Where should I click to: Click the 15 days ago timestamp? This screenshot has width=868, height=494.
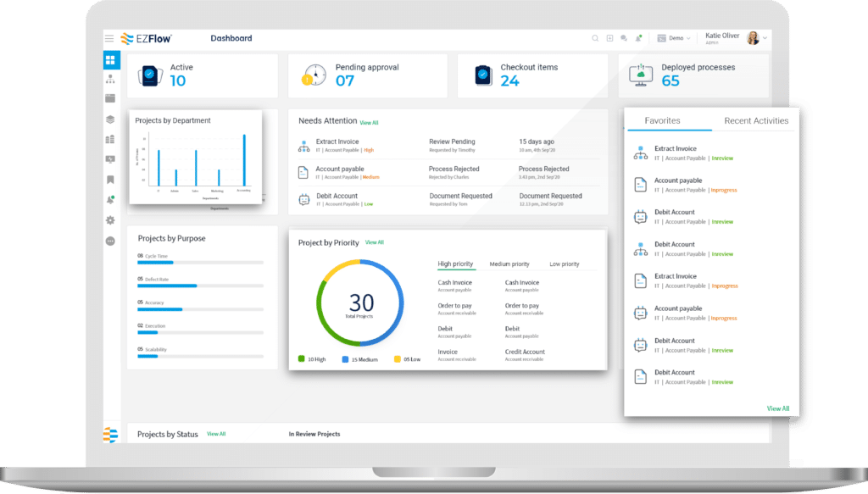pyautogui.click(x=537, y=142)
